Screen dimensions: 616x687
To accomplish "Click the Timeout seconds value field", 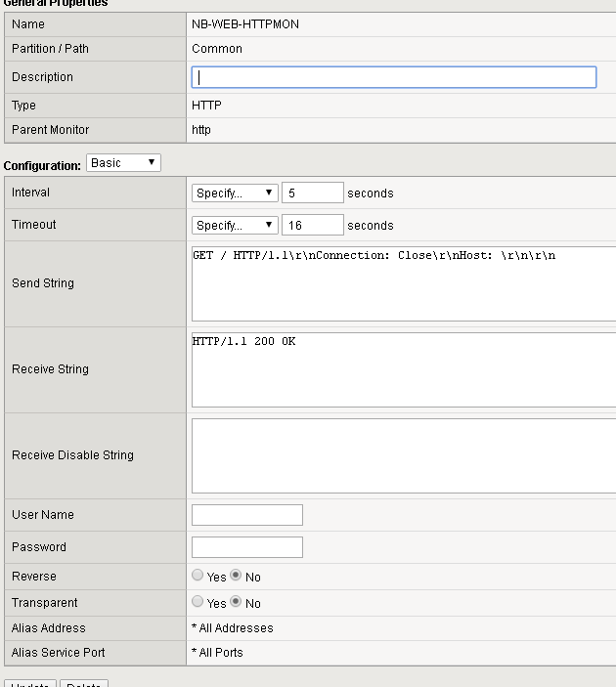I will coord(312,226).
